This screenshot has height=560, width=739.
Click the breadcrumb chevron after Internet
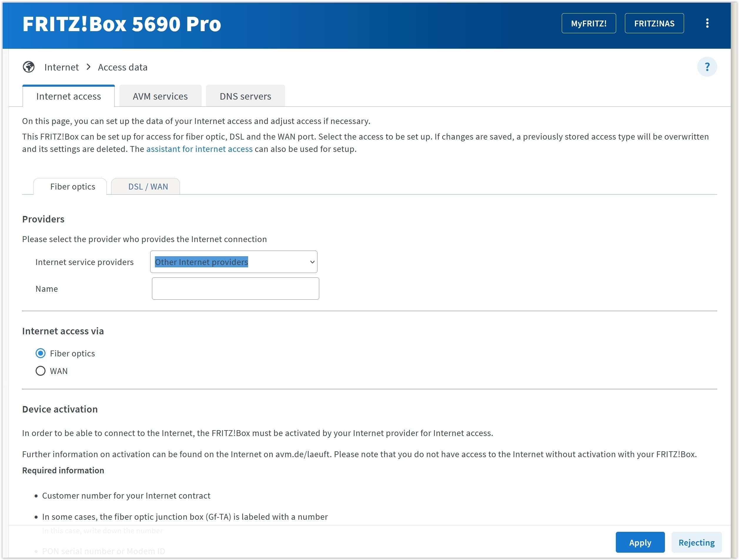tap(88, 67)
